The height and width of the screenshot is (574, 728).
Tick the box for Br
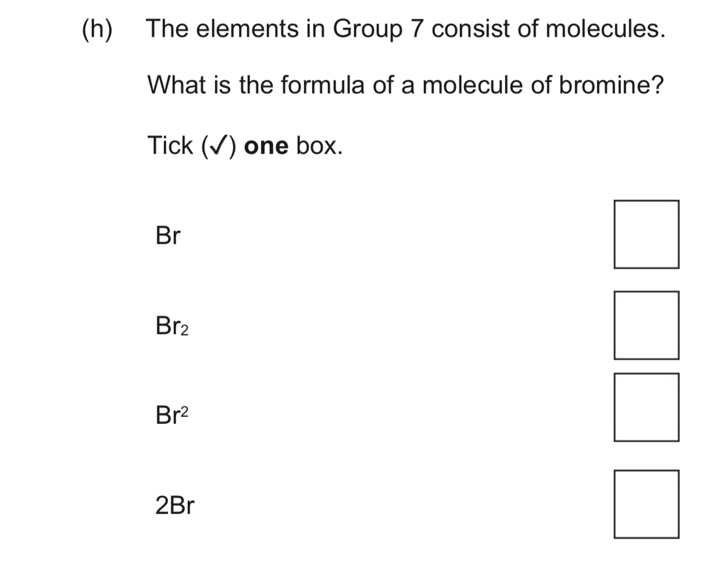[x=646, y=234]
